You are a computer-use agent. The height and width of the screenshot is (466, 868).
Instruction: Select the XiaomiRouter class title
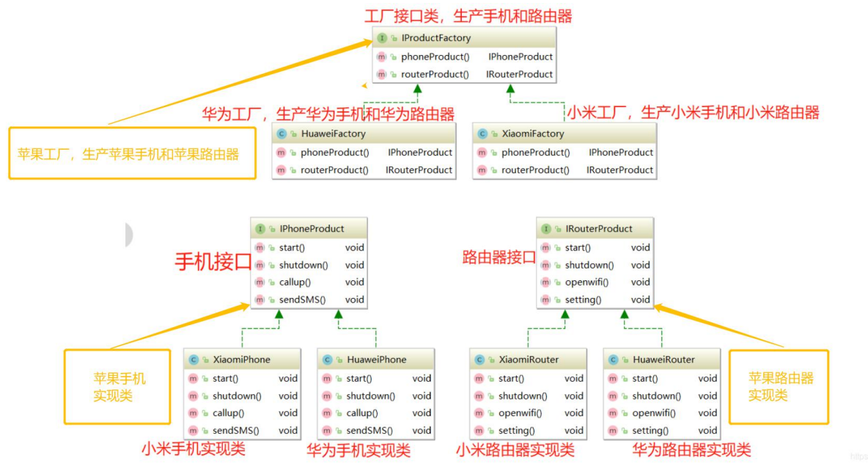(x=529, y=360)
